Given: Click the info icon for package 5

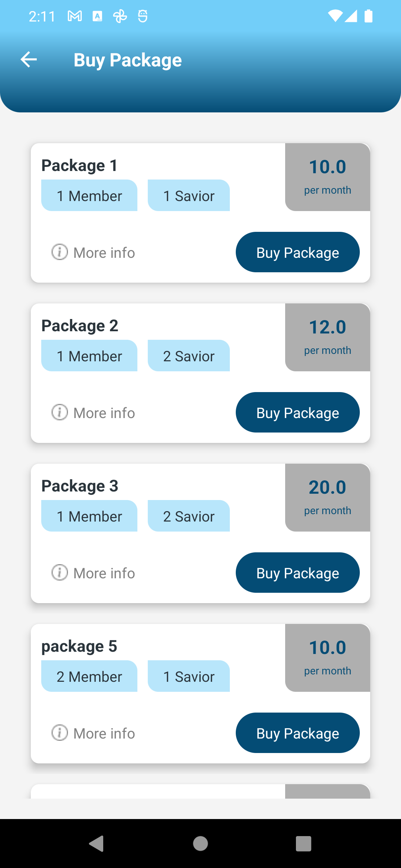Looking at the screenshot, I should [x=59, y=733].
